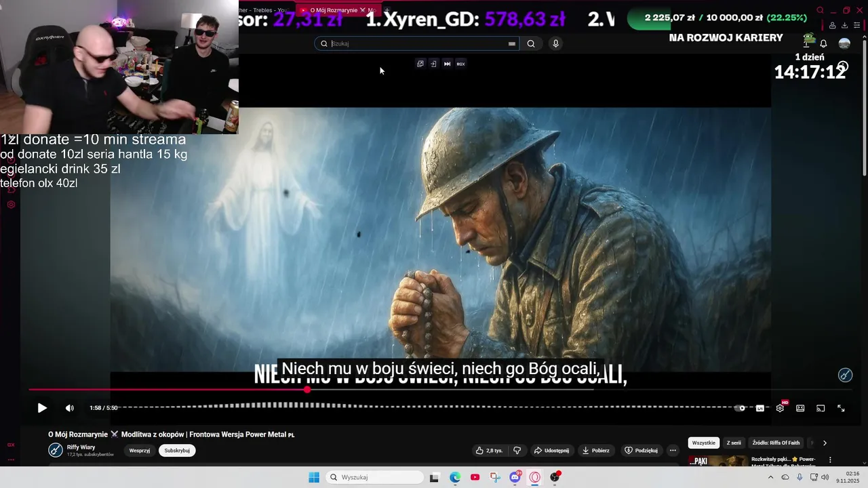Image resolution: width=868 pixels, height=488 pixels.
Task: Click the red playhead scrubber dot
Action: 307,390
